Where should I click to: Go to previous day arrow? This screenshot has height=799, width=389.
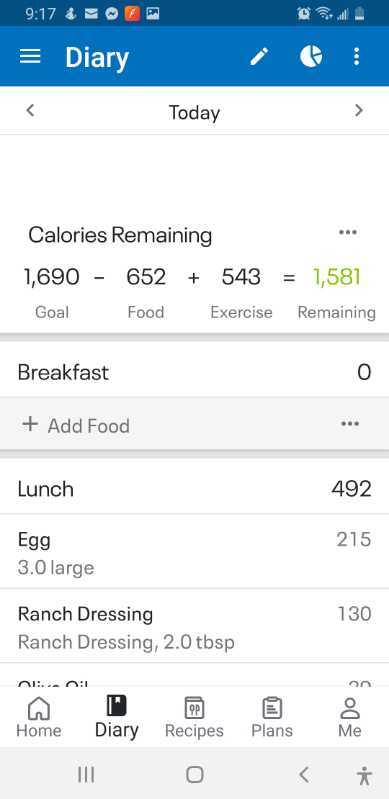[x=30, y=110]
